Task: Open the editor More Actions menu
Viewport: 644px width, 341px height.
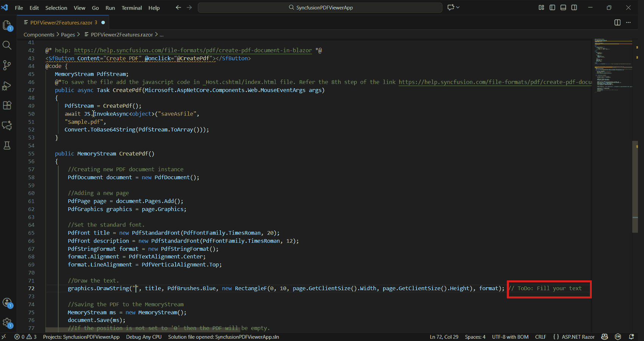Action: pos(628,22)
